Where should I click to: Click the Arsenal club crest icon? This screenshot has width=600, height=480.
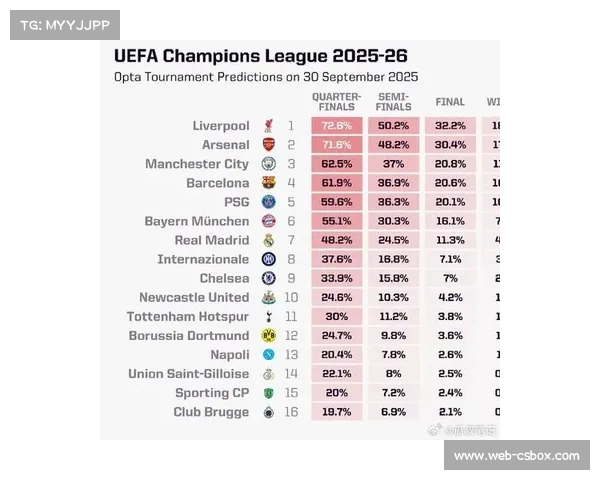pyautogui.click(x=268, y=145)
